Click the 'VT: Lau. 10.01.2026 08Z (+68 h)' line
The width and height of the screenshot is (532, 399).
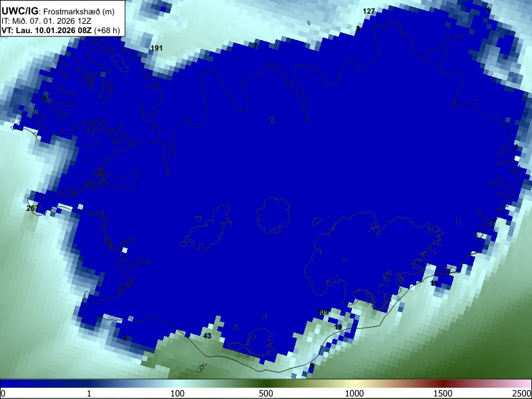61,30
